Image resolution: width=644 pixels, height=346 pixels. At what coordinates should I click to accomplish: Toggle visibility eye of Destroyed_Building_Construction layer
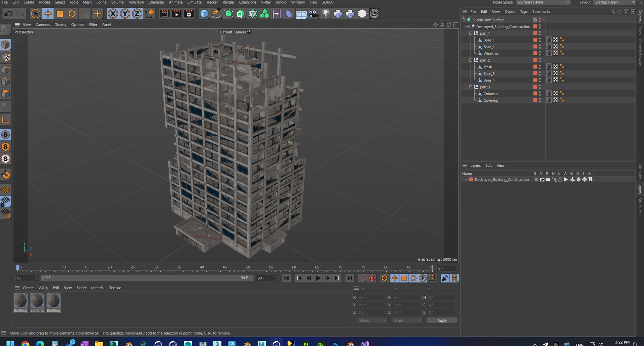click(x=542, y=180)
